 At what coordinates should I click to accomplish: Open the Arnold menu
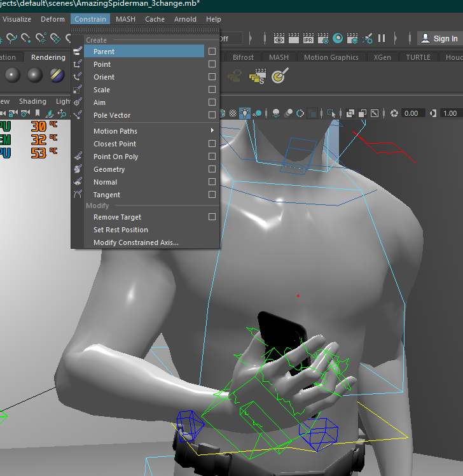pos(185,19)
